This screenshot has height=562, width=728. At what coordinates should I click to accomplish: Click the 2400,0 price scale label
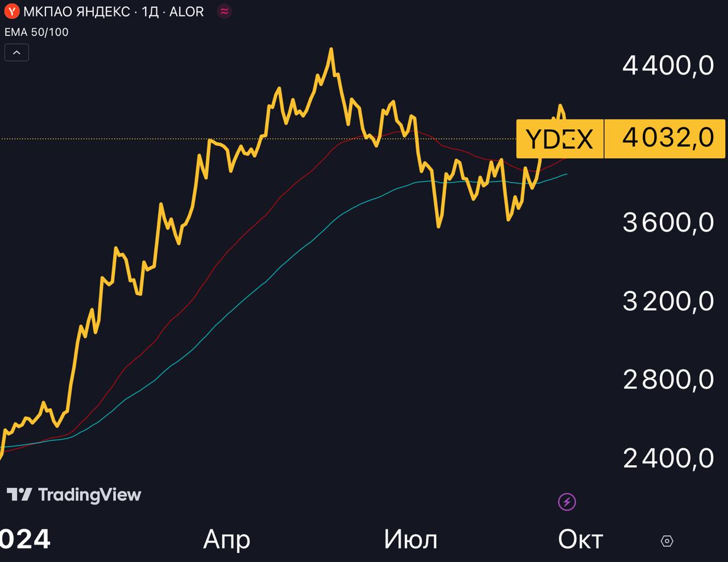(668, 458)
